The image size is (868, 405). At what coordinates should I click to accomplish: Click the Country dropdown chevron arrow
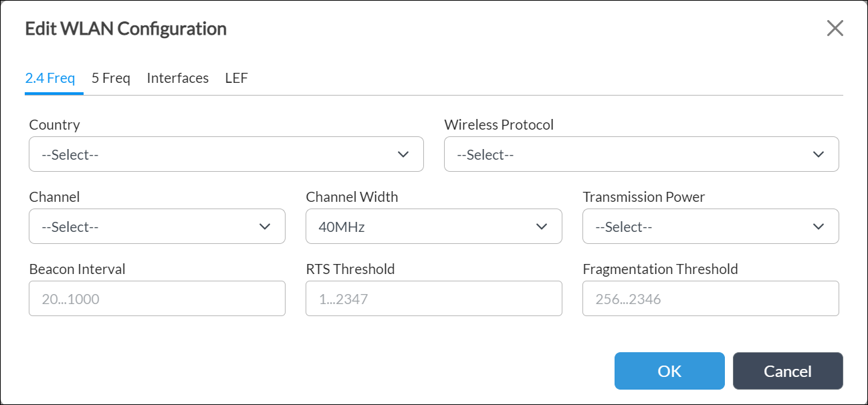pos(403,154)
